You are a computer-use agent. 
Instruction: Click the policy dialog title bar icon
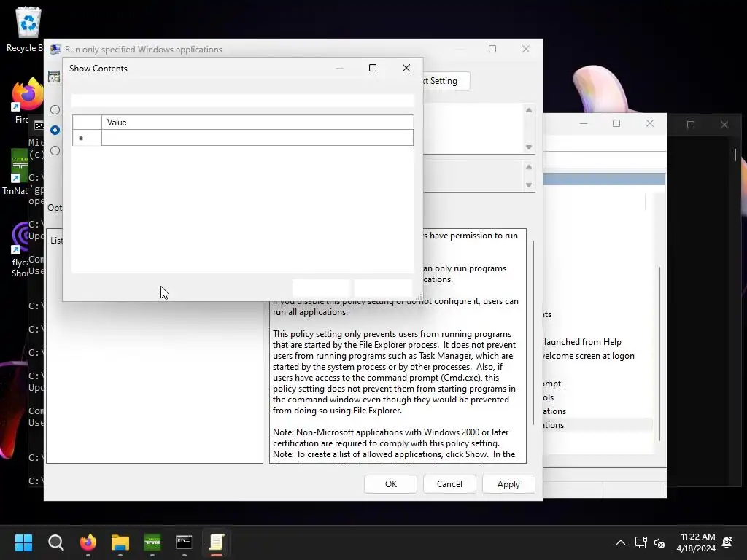coord(55,49)
